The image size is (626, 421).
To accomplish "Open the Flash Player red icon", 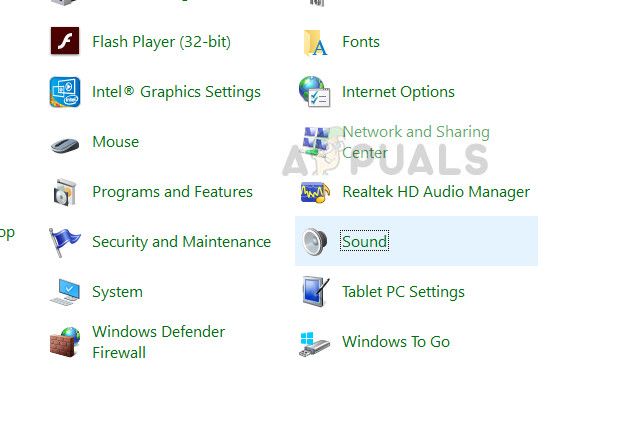I will [65, 41].
